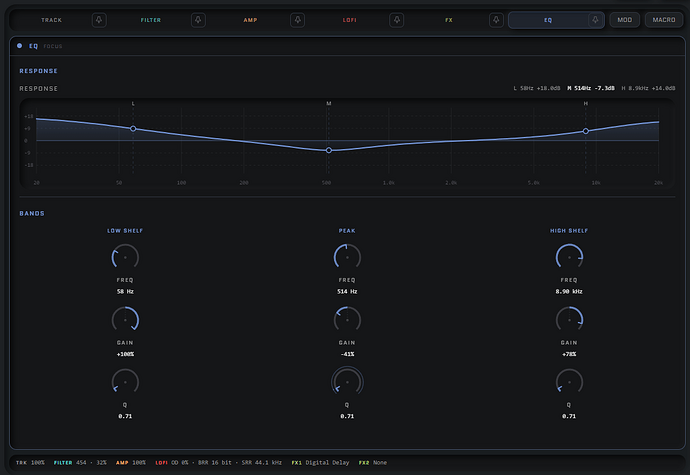This screenshot has height=475, width=690.
Task: Switch to the FILTER tab
Action: (x=150, y=20)
